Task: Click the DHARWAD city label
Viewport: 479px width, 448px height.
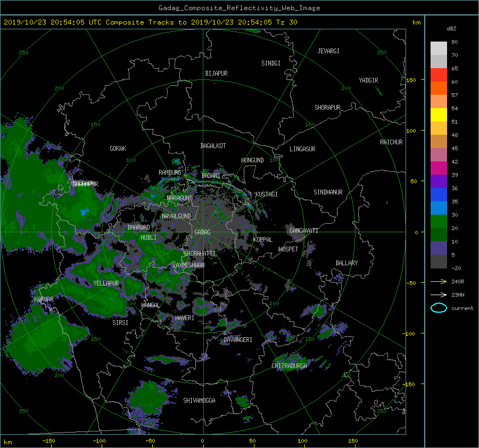Action: pyautogui.click(x=139, y=227)
